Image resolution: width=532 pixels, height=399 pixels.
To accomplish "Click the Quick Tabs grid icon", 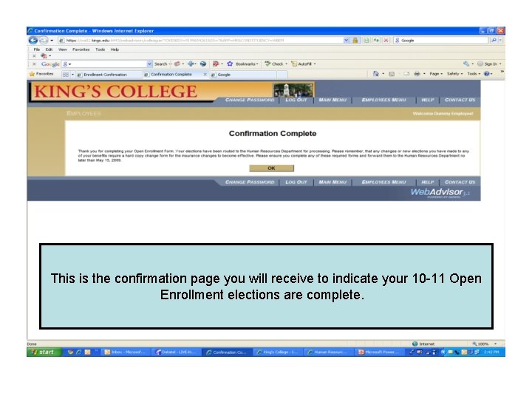I will tap(66, 75).
